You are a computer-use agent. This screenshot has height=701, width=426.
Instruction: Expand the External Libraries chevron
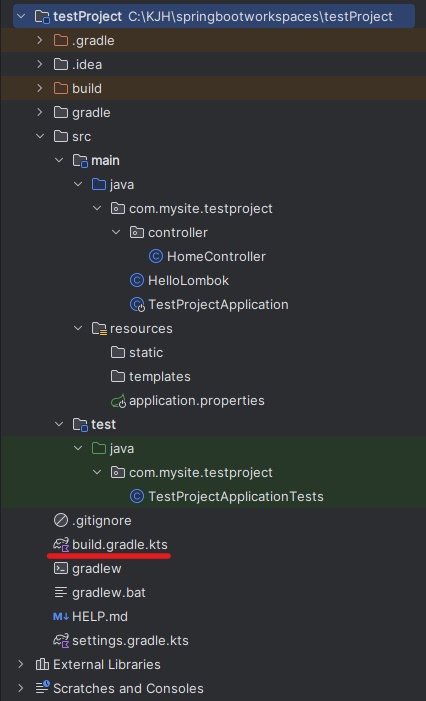pos(21,664)
